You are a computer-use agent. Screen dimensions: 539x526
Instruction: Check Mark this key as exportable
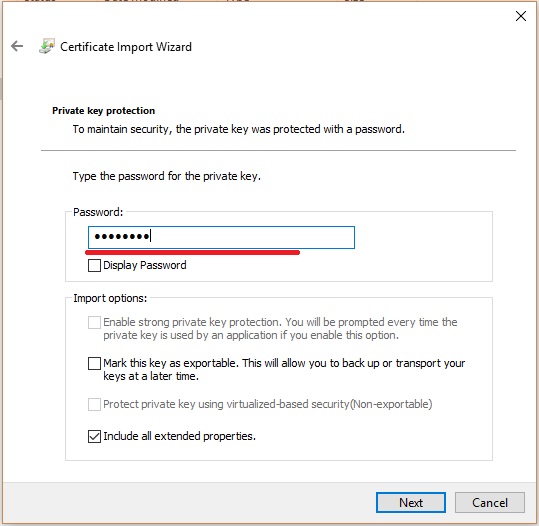pos(94,363)
